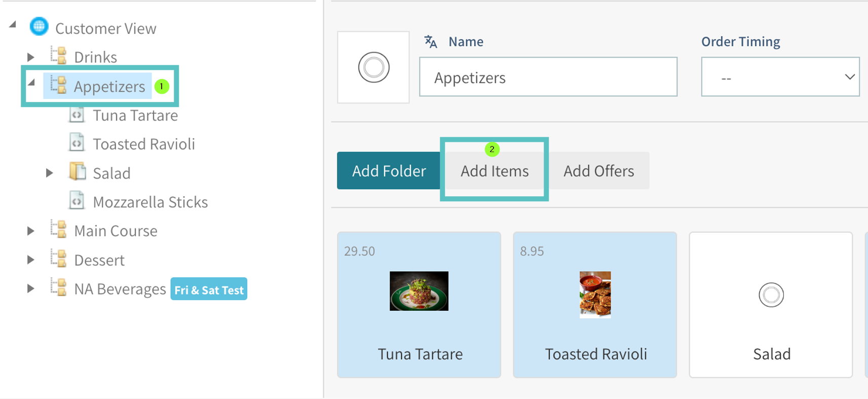Click the translate icon beside Name
This screenshot has height=399, width=868.
point(431,42)
